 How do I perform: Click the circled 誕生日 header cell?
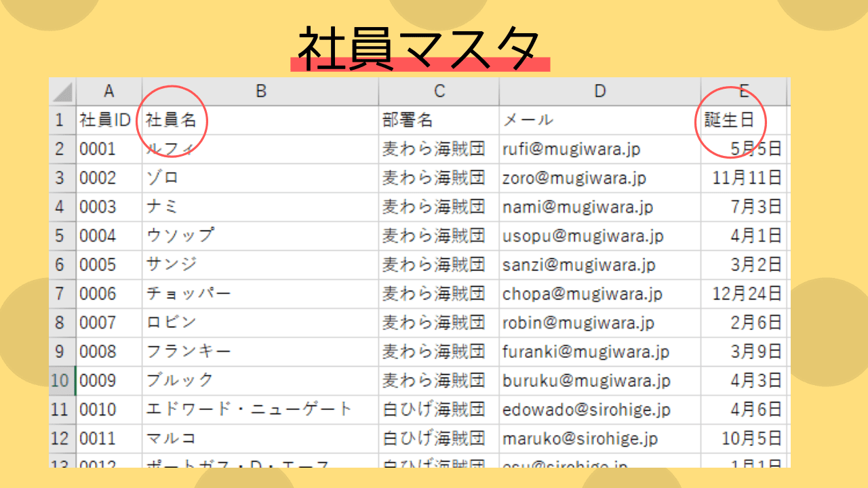pyautogui.click(x=730, y=121)
